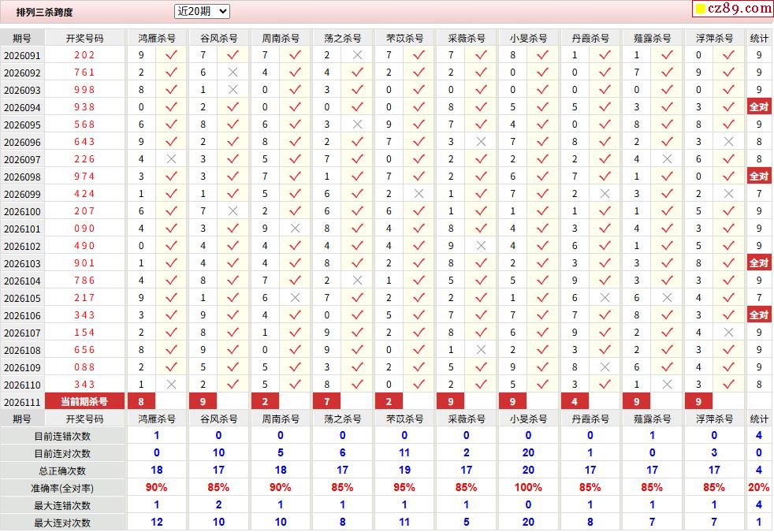Click the X mark for 谷风杀号 in row 2026092

[233, 73]
